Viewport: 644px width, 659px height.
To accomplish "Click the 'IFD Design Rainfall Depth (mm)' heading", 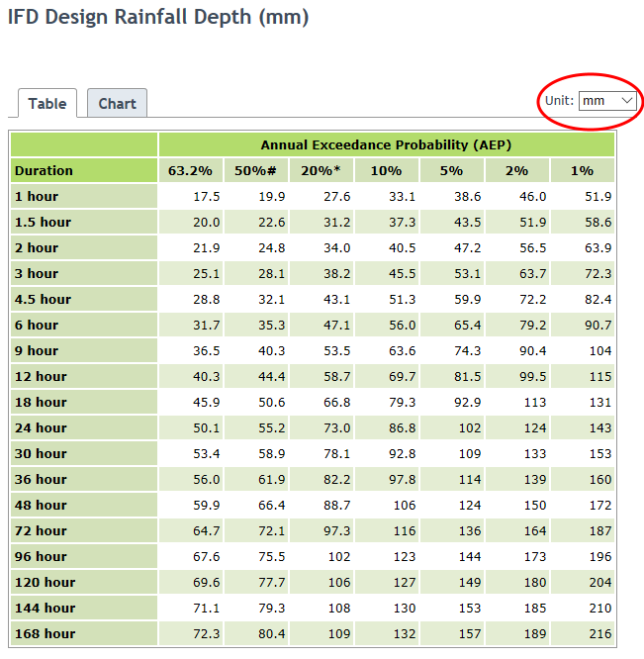I will 158,18.
